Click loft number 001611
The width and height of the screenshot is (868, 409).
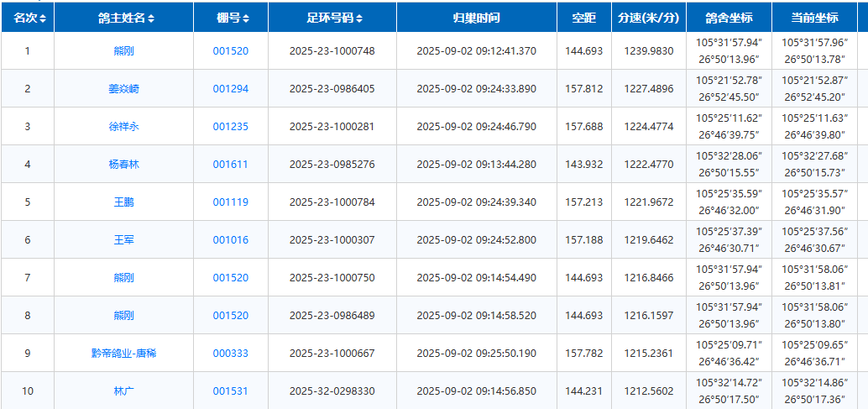(x=230, y=165)
